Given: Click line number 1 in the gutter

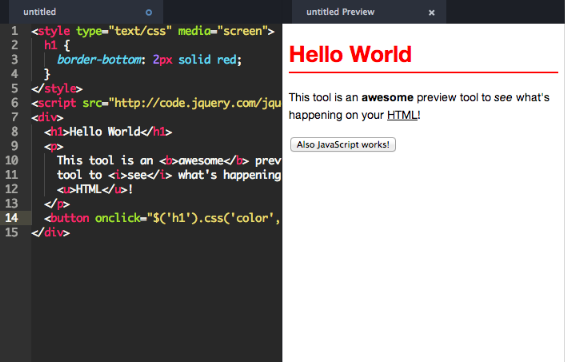Looking at the screenshot, I should 14,31.
